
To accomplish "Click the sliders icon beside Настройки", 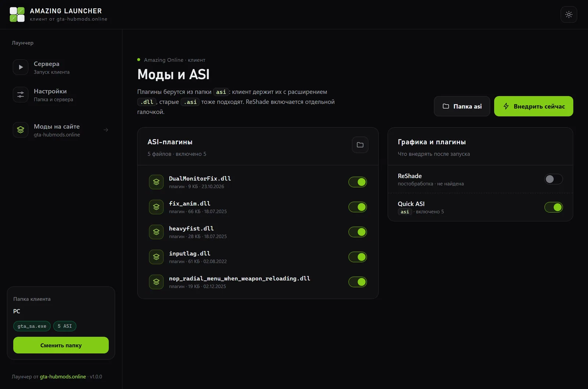I will [21, 94].
